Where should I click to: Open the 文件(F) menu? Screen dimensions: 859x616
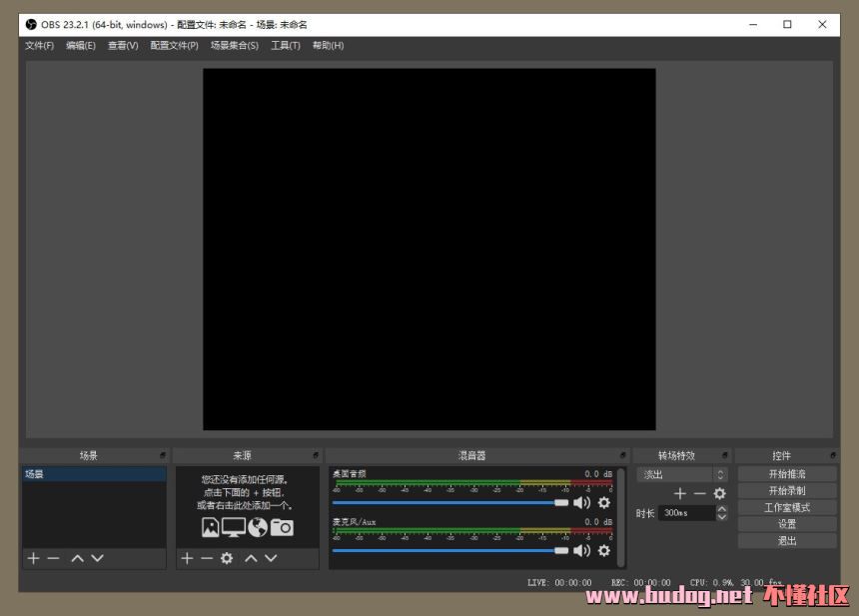tap(40, 45)
